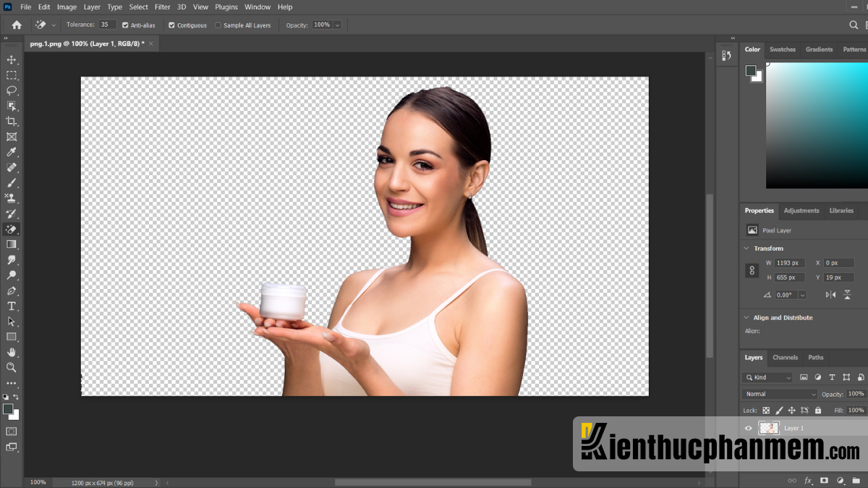Select the Zoom tool
The width and height of the screenshot is (868, 488).
click(x=12, y=367)
